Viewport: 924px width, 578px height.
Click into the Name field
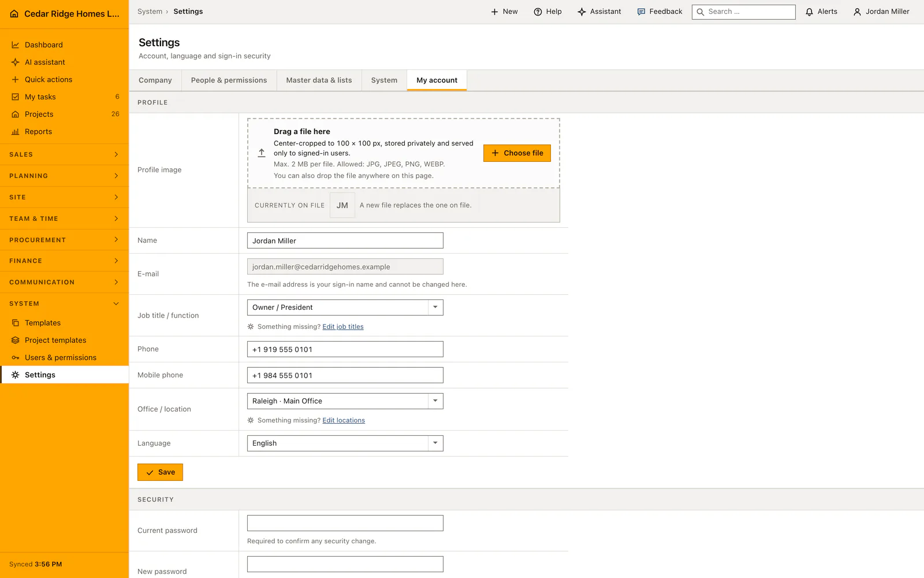[345, 240]
